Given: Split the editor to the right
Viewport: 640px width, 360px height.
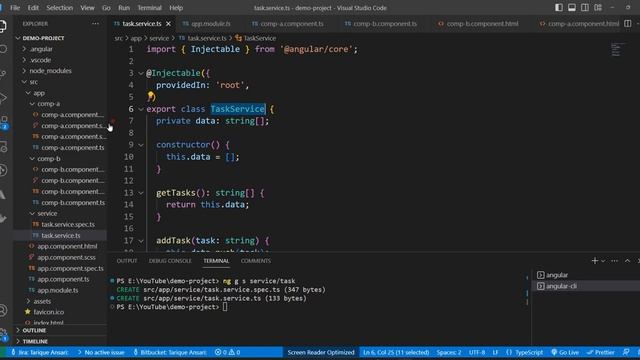Looking at the screenshot, I should [628, 24].
